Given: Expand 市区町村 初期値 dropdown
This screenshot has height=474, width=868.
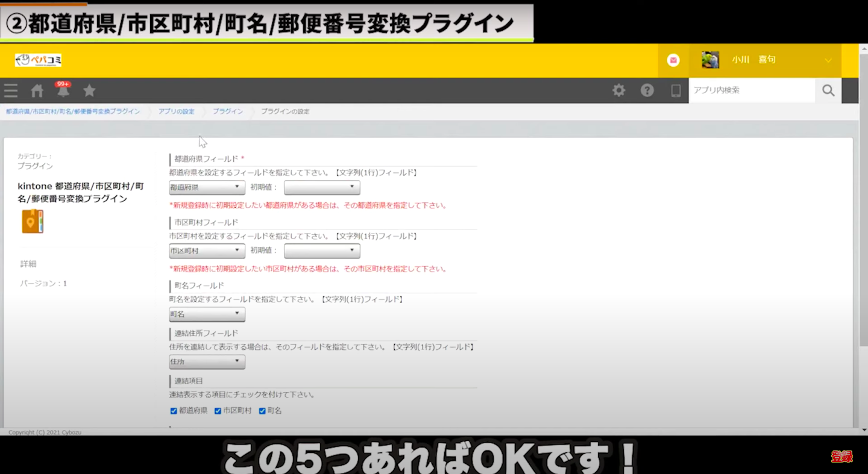Looking at the screenshot, I should point(322,251).
